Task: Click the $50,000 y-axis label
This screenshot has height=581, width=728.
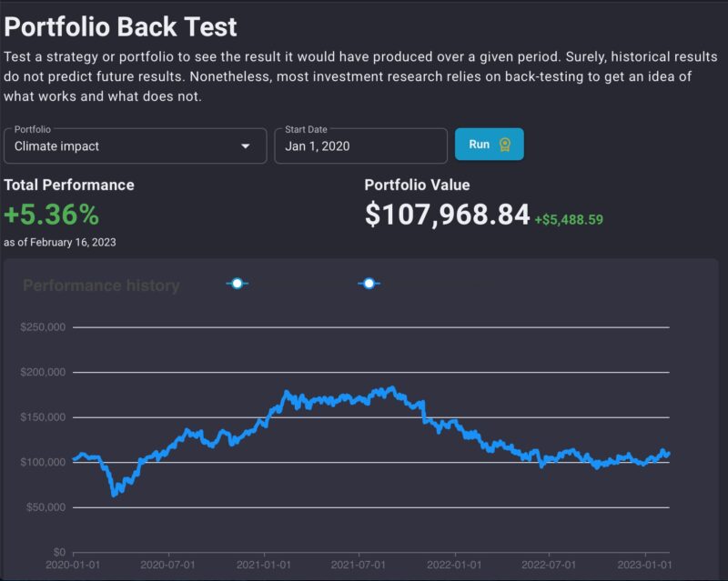Action: pyautogui.click(x=45, y=507)
